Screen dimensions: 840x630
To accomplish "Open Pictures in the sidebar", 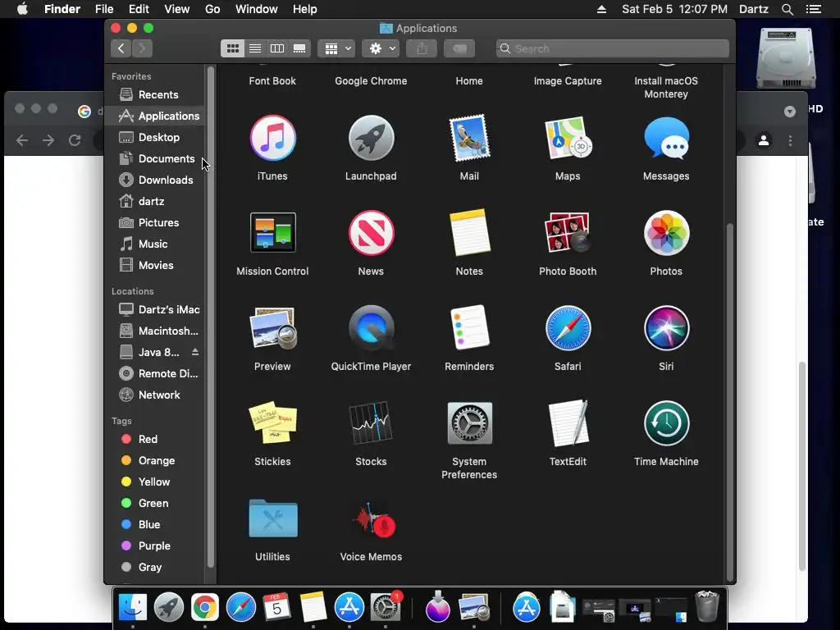I will [155, 223].
